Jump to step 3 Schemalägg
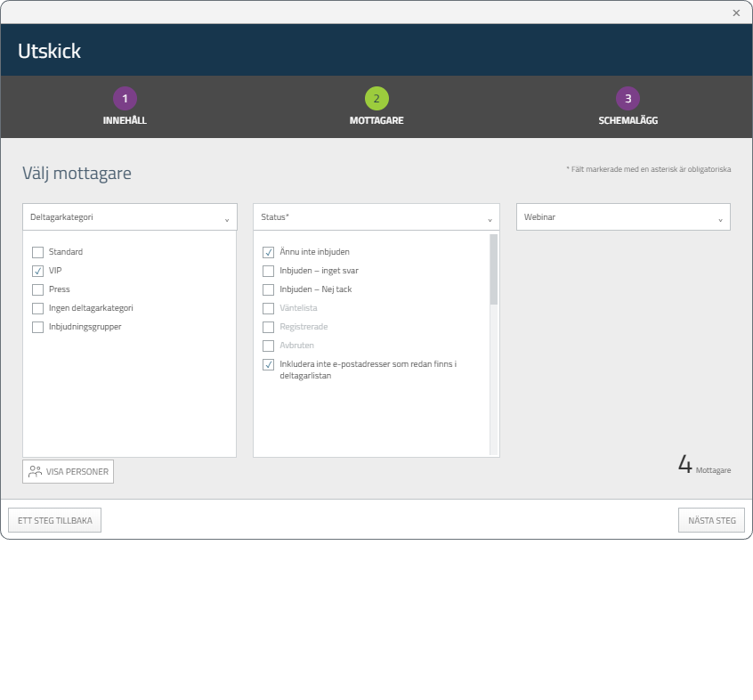This screenshot has width=753, height=700. pos(628,107)
